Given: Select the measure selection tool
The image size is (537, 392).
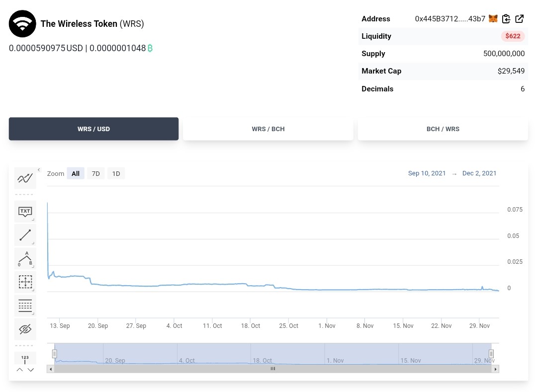Looking at the screenshot, I should pyautogui.click(x=25, y=282).
